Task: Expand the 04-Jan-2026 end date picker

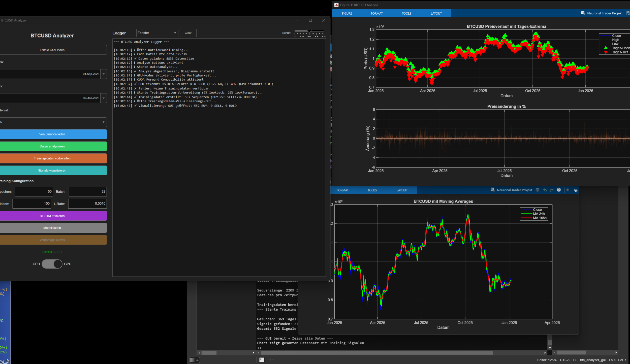Action: point(104,98)
